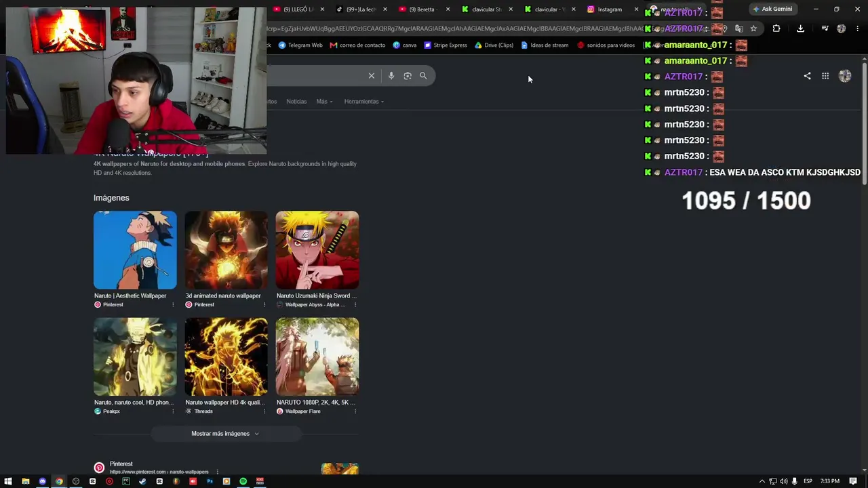Close the Beretta tab

pos(448,9)
